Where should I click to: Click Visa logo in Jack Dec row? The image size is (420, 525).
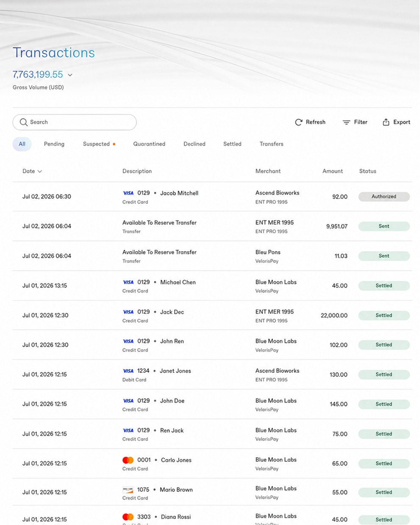(128, 312)
